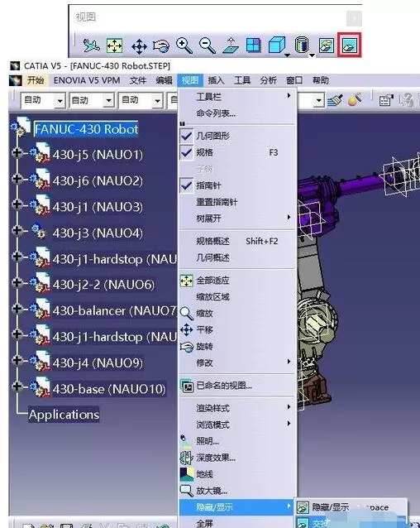Click 隐藏/显示 in the flyout submenu
Screen dimensions: 420x528
[351, 507]
